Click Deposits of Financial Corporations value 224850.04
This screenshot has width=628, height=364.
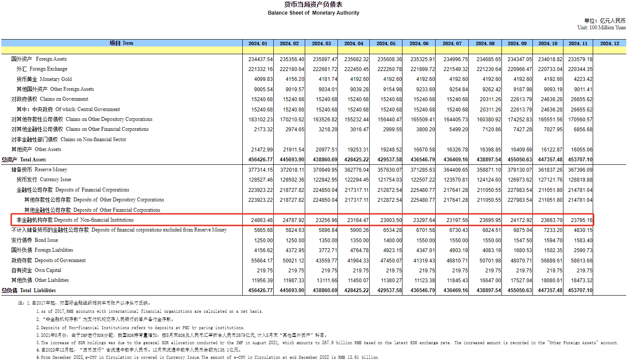coord(325,190)
